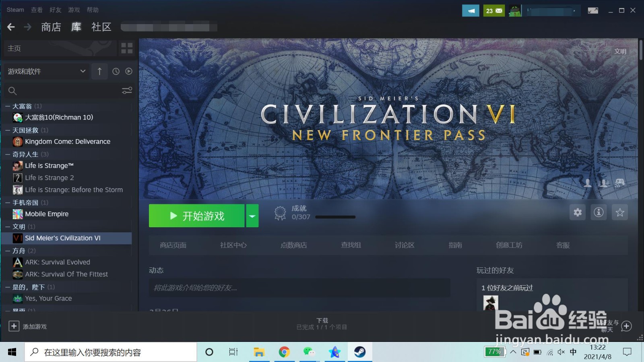
Task: Click the library search magnifier
Action: coord(12,91)
